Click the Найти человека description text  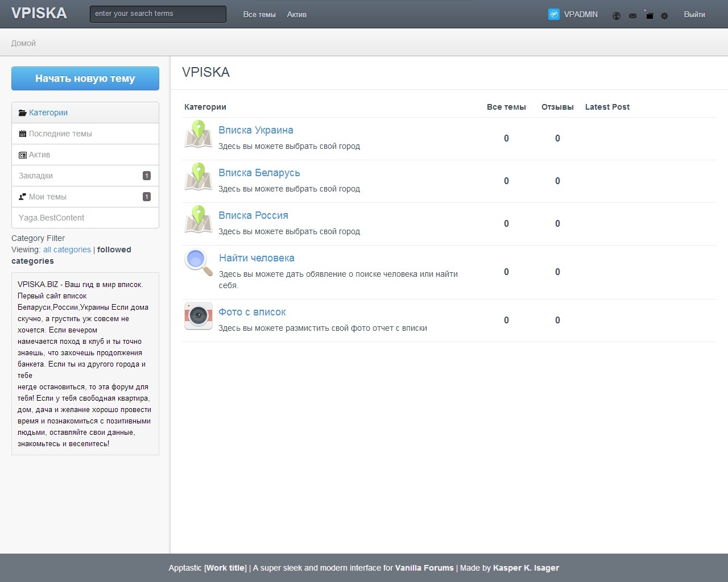tap(338, 280)
